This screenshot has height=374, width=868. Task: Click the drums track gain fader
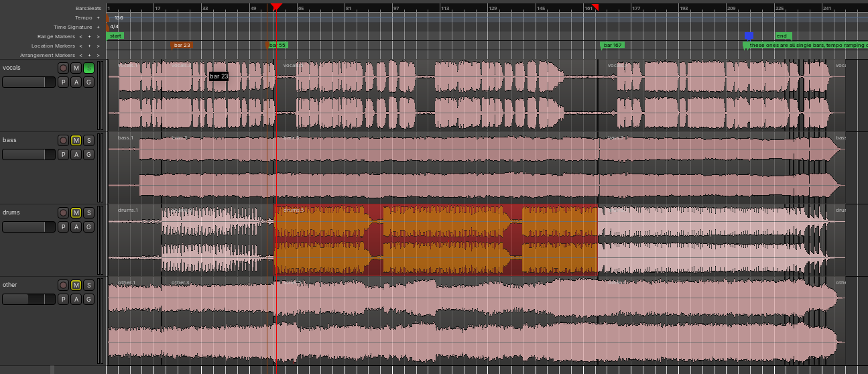[29, 227]
